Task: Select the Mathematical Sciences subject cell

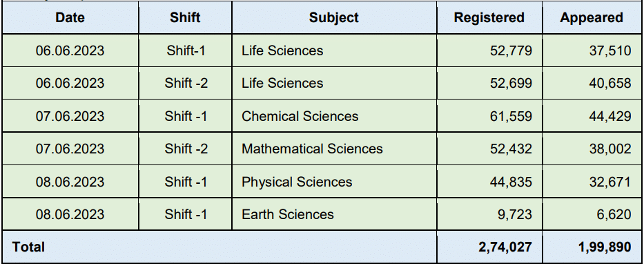Action: [334, 149]
